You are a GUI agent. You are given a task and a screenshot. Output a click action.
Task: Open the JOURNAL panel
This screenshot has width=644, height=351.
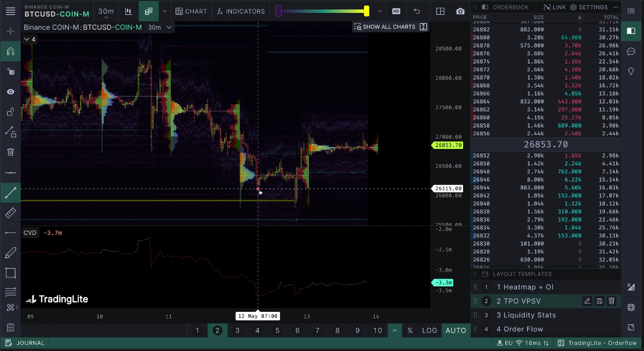[25, 343]
